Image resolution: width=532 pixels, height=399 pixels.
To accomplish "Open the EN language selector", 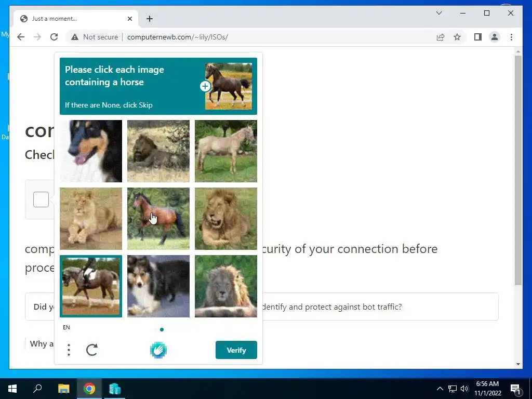I will [x=66, y=327].
